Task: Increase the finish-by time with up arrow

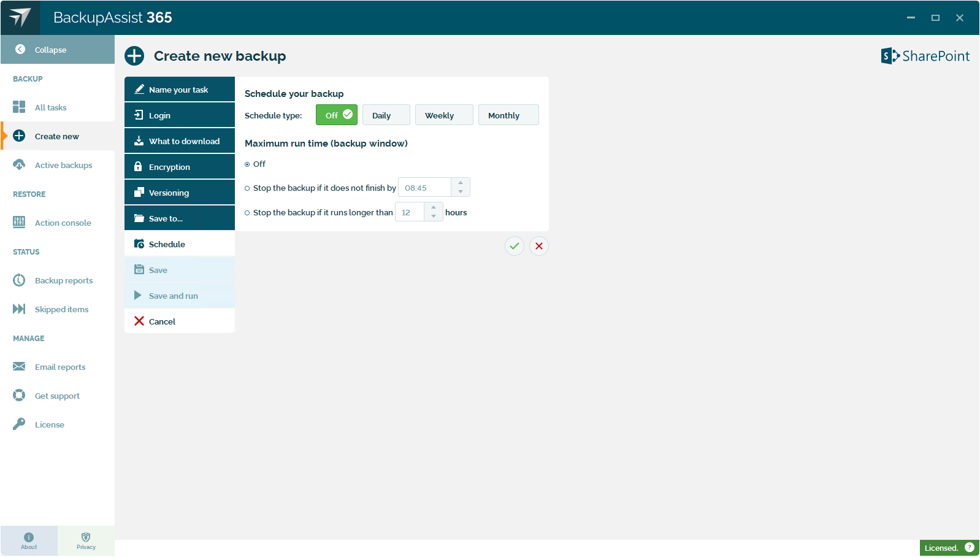Action: point(461,183)
